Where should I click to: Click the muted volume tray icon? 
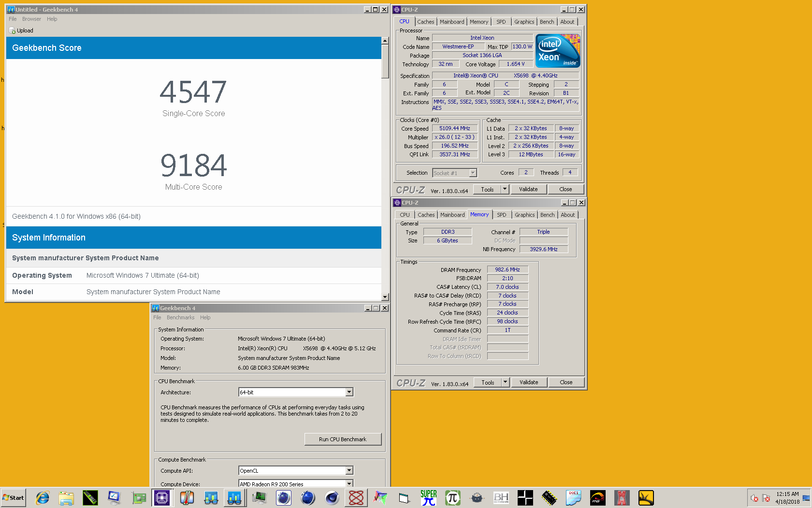tap(754, 498)
